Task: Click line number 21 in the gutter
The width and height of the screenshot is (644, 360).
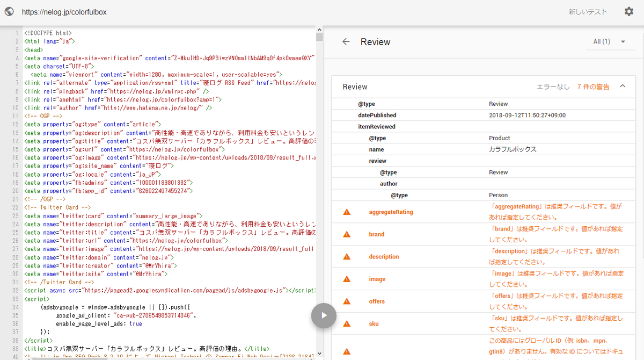Action: pyautogui.click(x=16, y=199)
